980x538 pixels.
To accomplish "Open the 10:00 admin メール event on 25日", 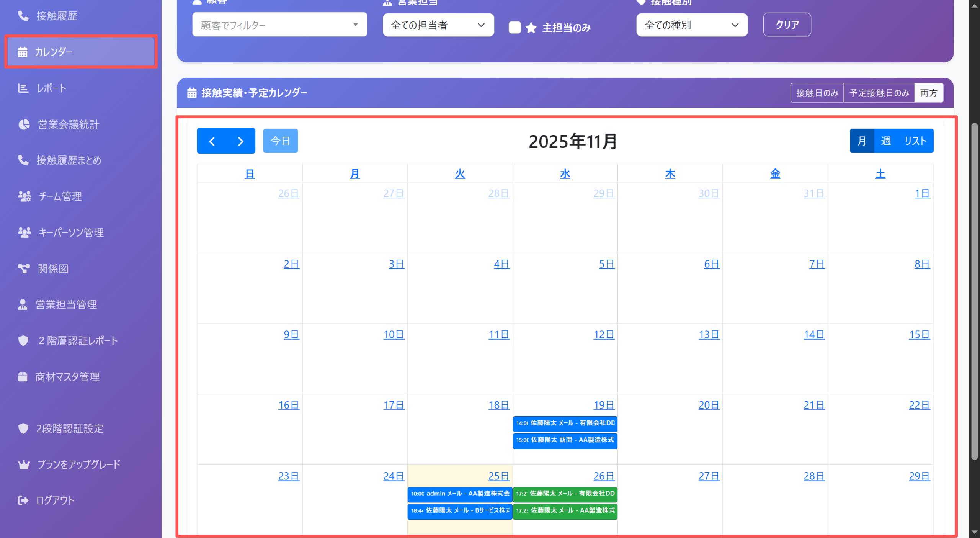I will pyautogui.click(x=460, y=494).
